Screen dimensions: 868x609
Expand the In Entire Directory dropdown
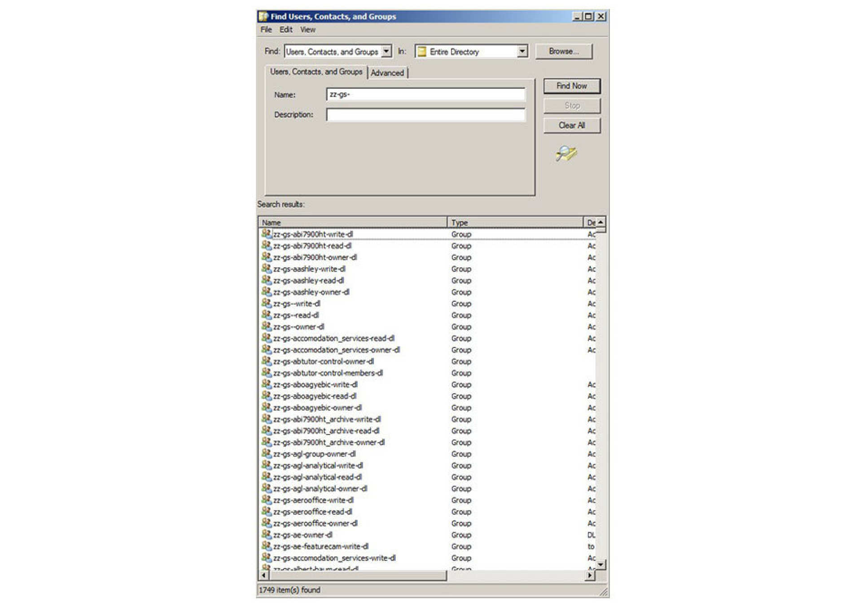522,52
